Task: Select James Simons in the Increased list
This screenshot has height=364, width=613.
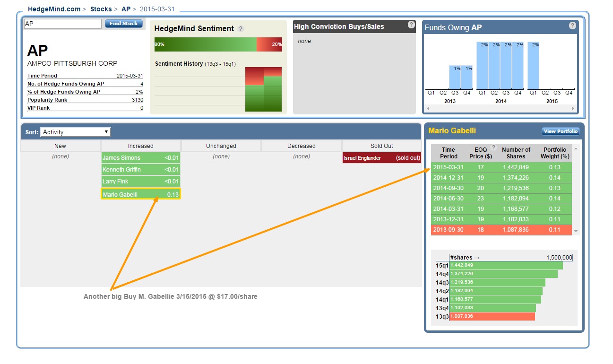Action: click(x=141, y=158)
